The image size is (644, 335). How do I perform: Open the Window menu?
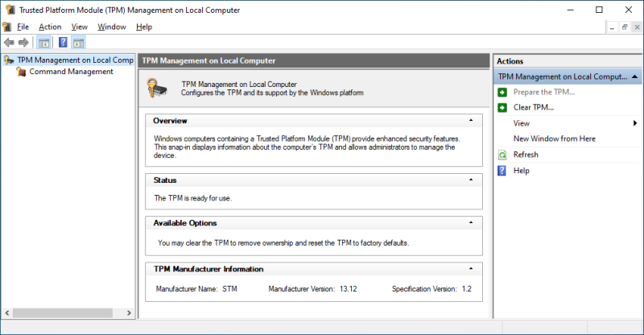[112, 27]
